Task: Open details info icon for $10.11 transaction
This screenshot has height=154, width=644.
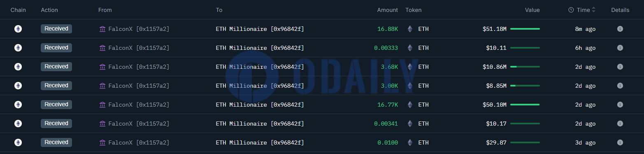Action: 620,48
